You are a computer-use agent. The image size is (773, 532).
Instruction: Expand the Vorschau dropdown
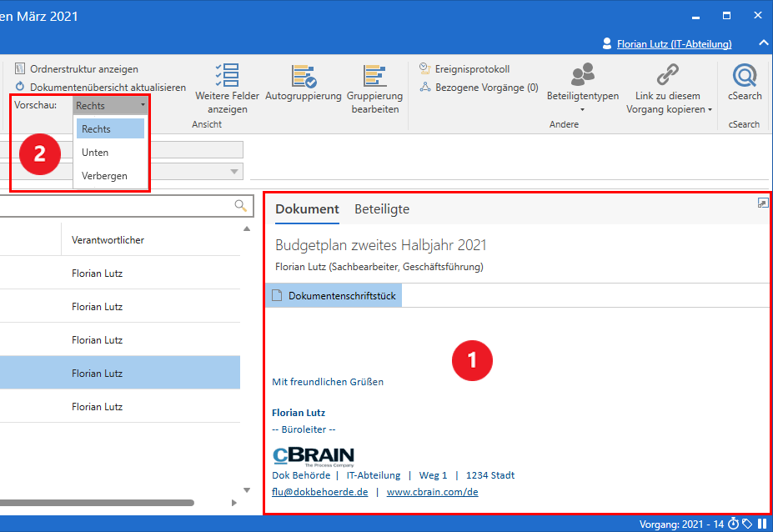111,106
